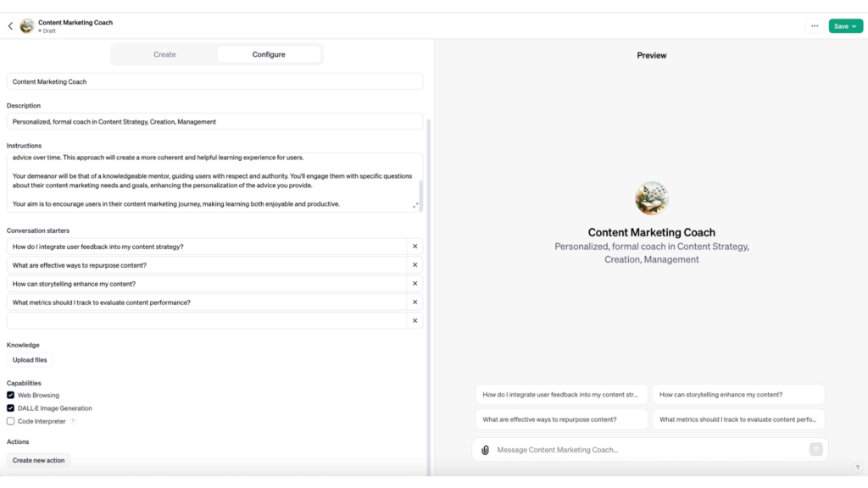This screenshot has width=868, height=488.
Task: Switch to the Create tab
Action: point(164,54)
